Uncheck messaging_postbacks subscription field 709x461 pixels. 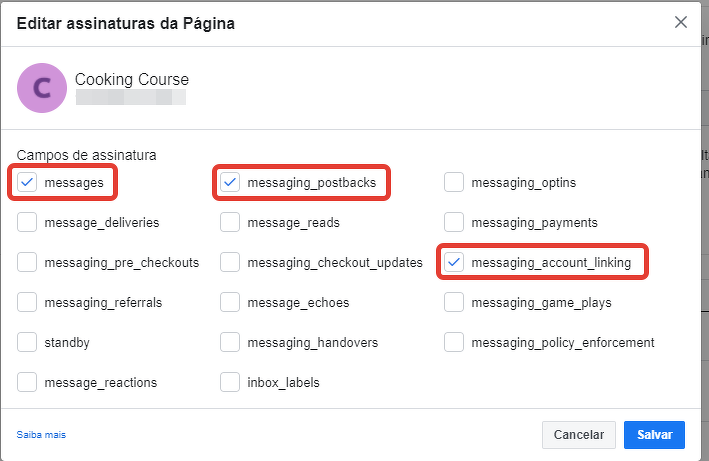(230, 183)
